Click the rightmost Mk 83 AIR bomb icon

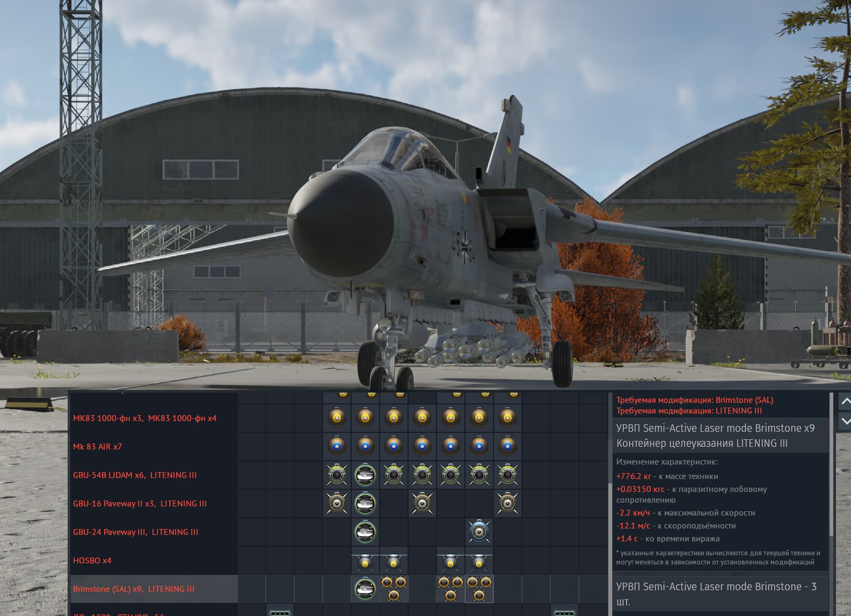point(507,446)
